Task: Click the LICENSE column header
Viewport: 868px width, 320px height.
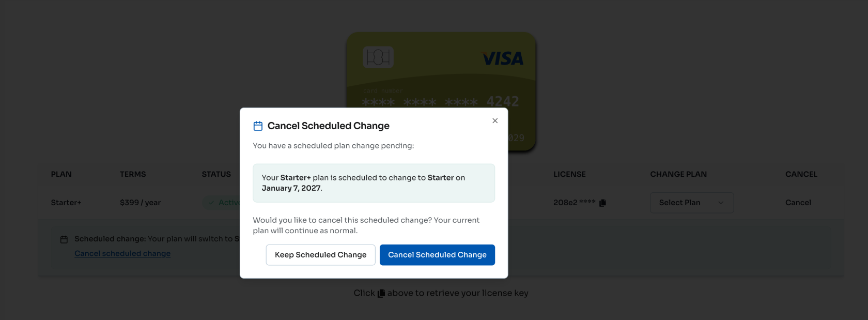Action: 569,174
